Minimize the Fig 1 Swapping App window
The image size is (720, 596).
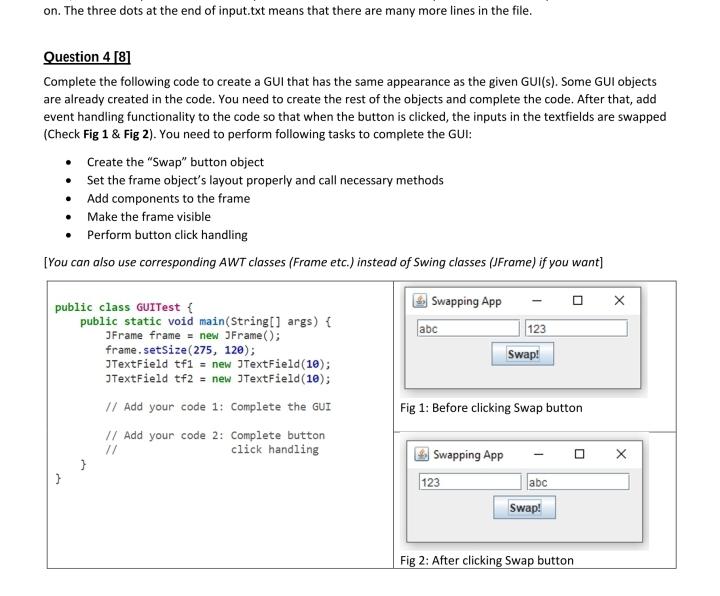(x=537, y=301)
